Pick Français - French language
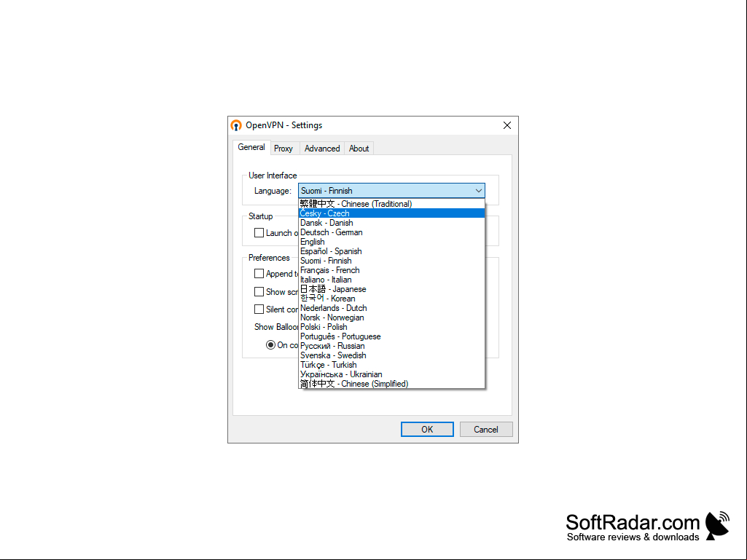Viewport: 747px width, 560px height. (x=391, y=270)
